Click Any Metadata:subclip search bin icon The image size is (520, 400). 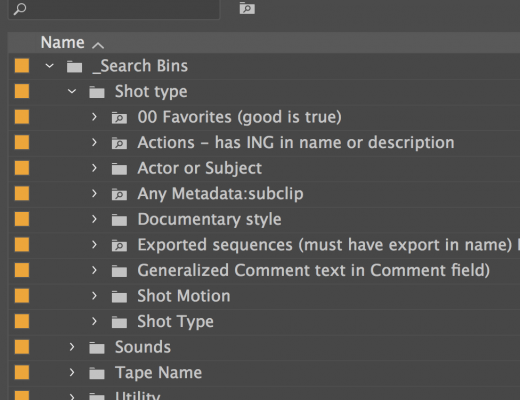point(119,194)
